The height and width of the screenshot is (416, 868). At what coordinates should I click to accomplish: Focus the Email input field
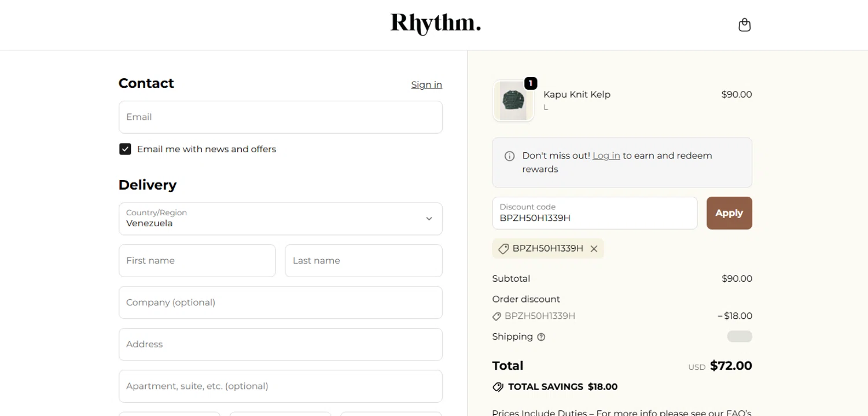click(x=281, y=117)
